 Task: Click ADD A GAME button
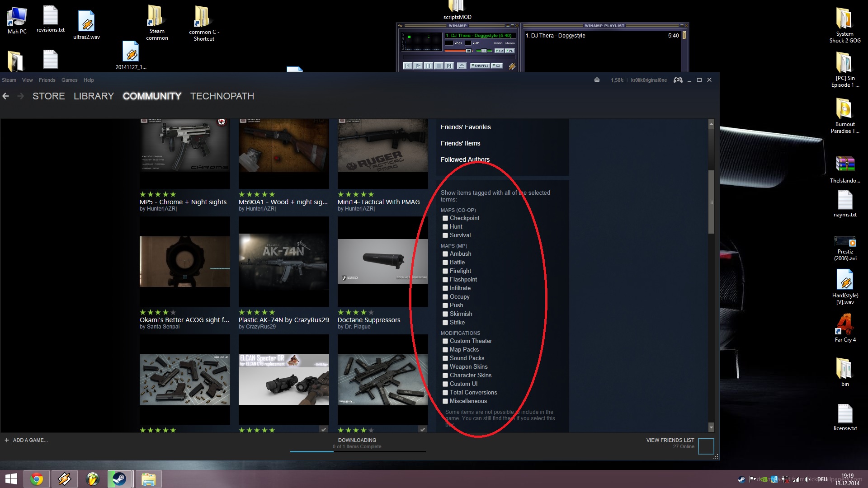[26, 440]
